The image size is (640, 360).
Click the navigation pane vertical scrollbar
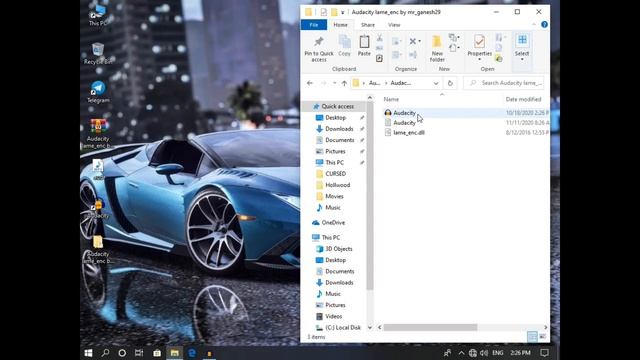point(370,196)
